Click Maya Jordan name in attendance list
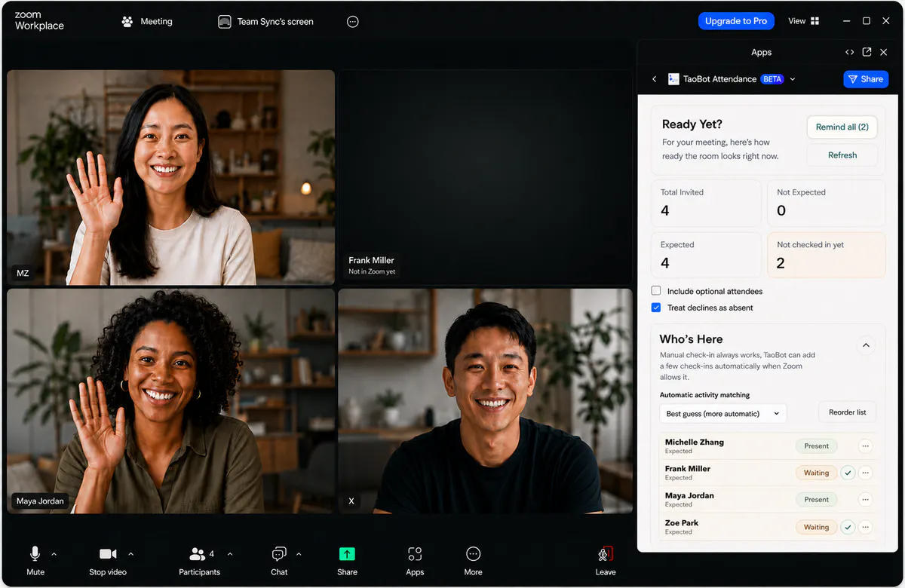 click(x=689, y=496)
